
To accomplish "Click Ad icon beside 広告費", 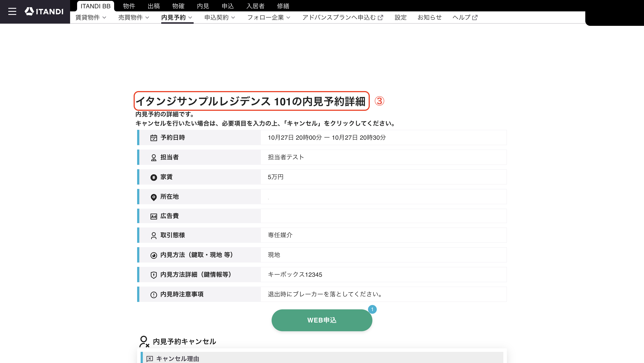I will point(154,216).
